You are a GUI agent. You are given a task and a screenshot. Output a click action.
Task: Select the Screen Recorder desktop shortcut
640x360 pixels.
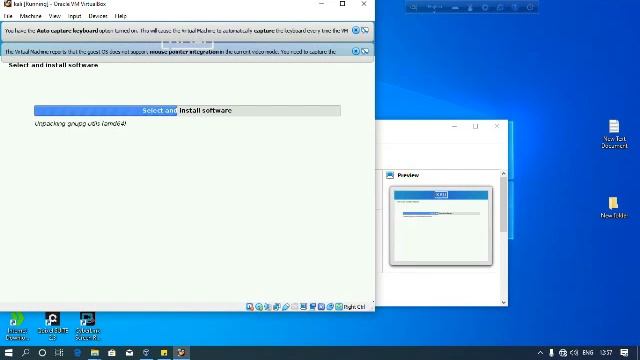[x=87, y=326]
